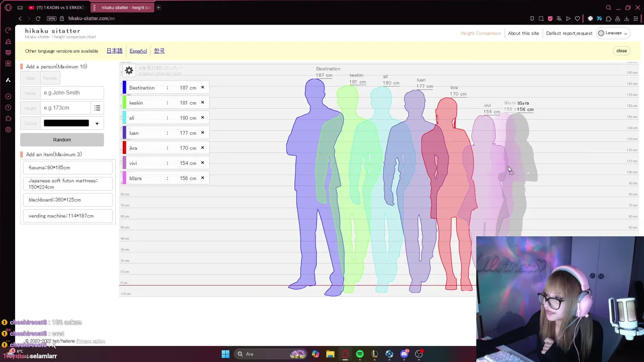Click the Random button

pyautogui.click(x=62, y=140)
